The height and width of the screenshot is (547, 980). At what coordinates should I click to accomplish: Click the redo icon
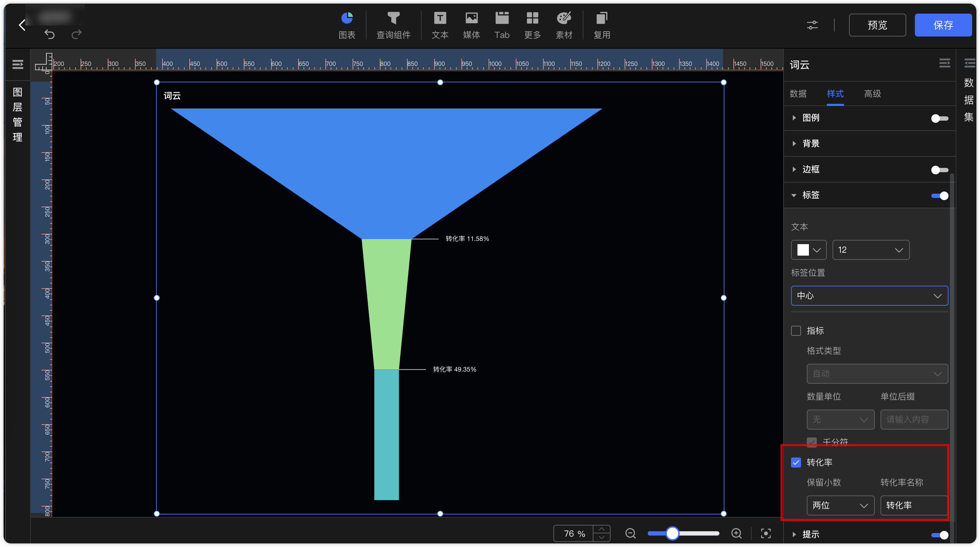point(77,34)
